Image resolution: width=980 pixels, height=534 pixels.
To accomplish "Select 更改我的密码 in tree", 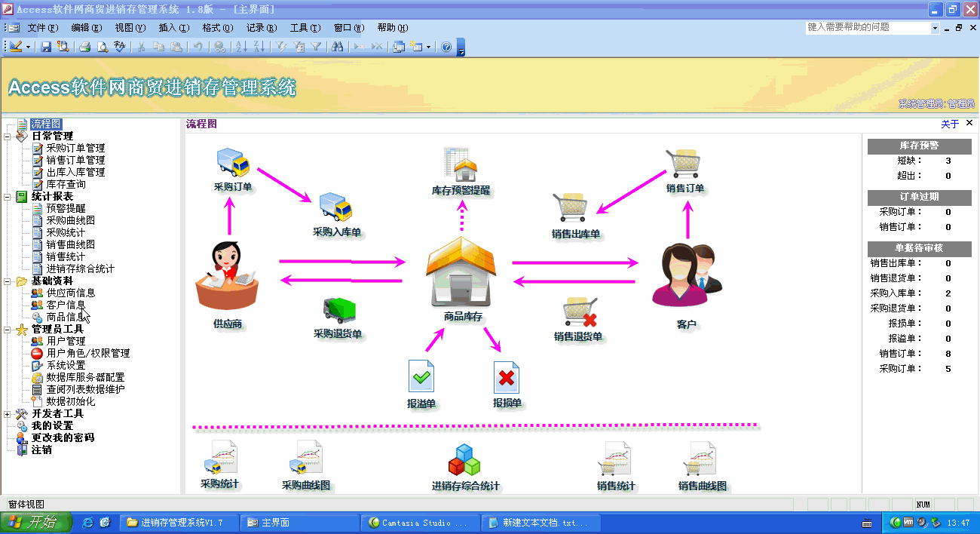I will tap(63, 438).
